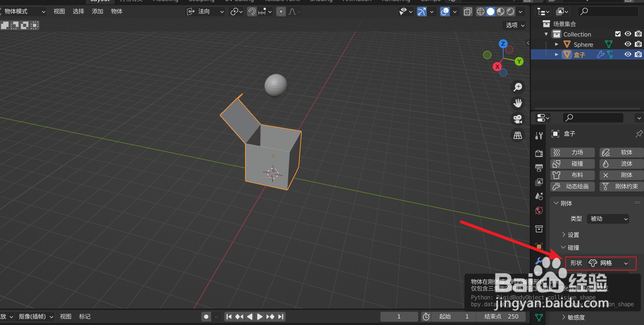Disable 盒子 in renders via camera icon

coord(638,55)
